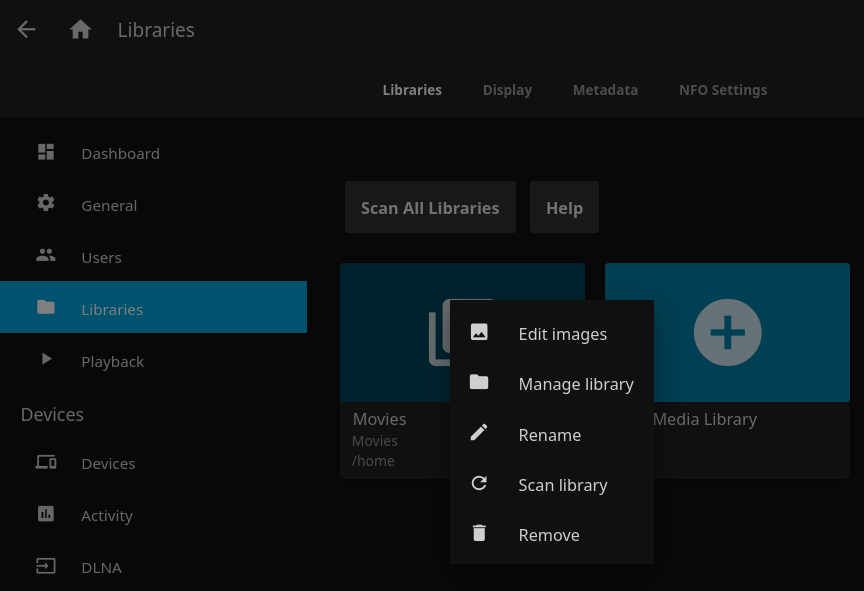Click the Scan All Libraries button
This screenshot has width=864, height=591.
coord(430,208)
